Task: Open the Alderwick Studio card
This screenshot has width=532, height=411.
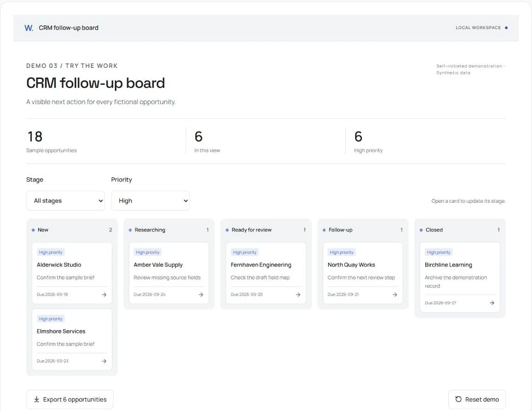Action: pyautogui.click(x=72, y=273)
